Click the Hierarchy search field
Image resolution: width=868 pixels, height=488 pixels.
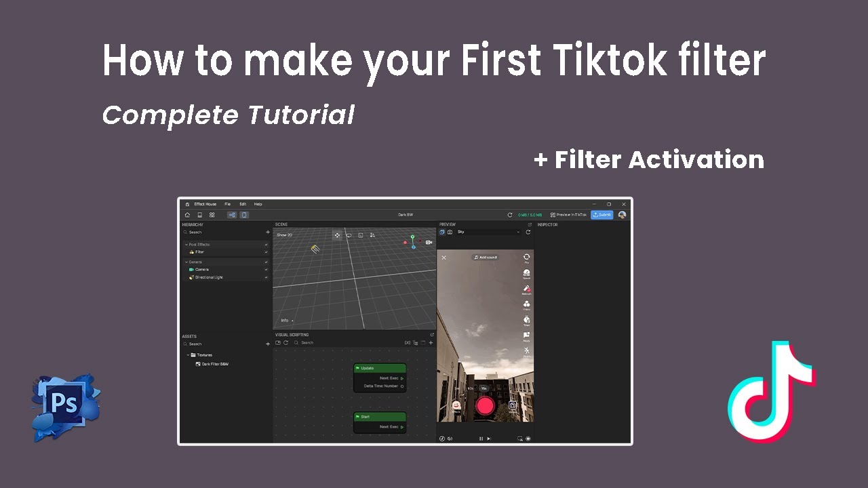coord(222,232)
